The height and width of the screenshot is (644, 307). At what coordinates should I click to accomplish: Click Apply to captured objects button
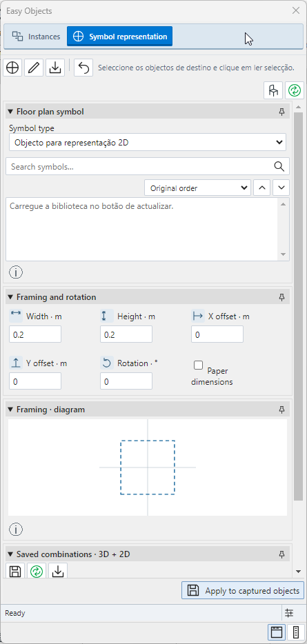243,591
